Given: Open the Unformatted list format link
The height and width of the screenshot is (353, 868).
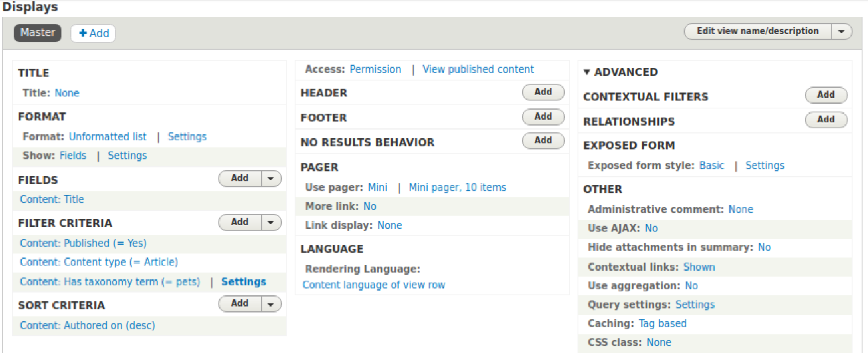Looking at the screenshot, I should [x=108, y=136].
